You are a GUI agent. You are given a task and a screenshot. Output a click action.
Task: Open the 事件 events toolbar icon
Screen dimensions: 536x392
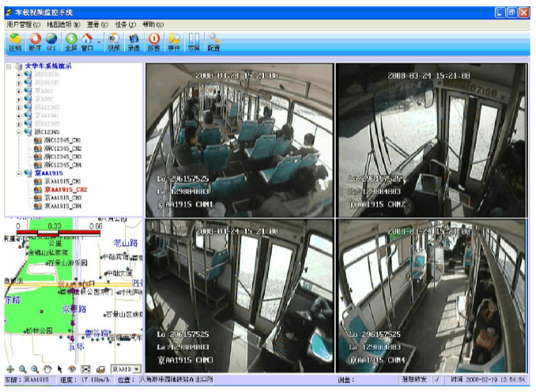[174, 43]
